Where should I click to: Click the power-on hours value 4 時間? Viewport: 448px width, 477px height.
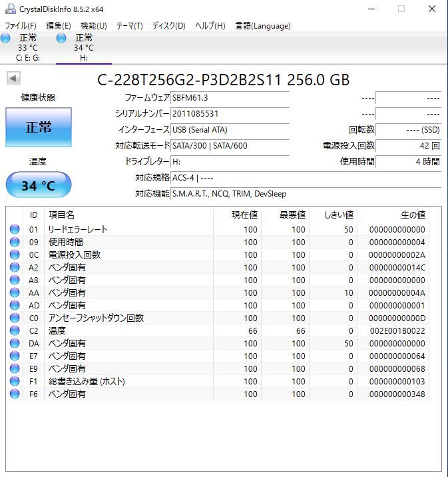click(409, 161)
